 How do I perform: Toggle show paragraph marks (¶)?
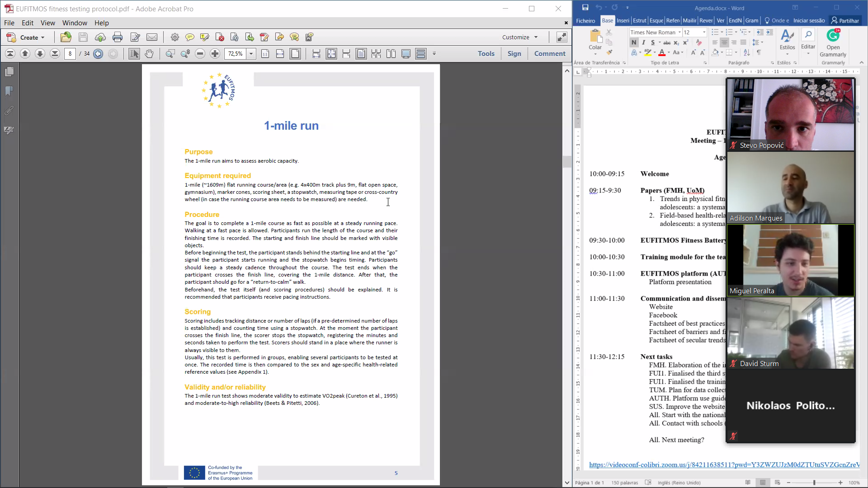(759, 53)
